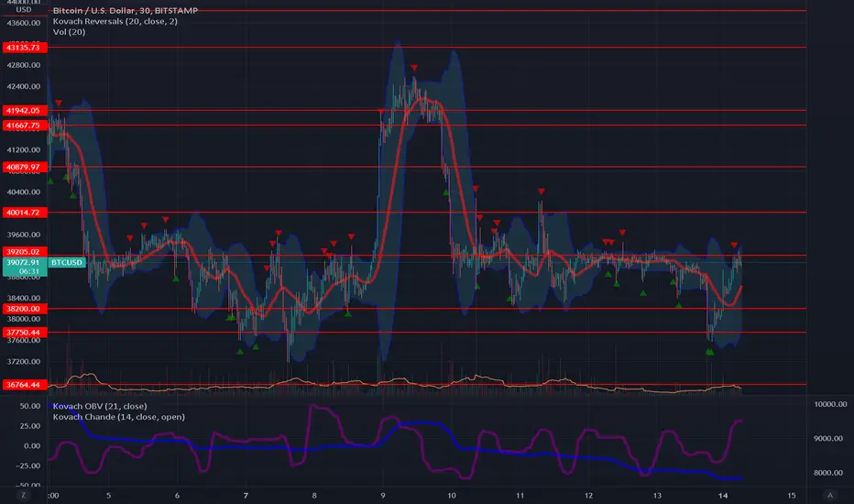Click the 41200.00 price axis value

point(24,150)
